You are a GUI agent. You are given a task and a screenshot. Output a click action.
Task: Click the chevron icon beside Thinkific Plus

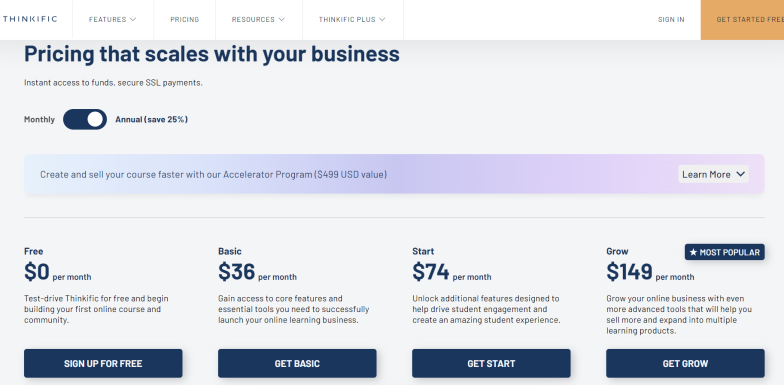pyautogui.click(x=382, y=20)
